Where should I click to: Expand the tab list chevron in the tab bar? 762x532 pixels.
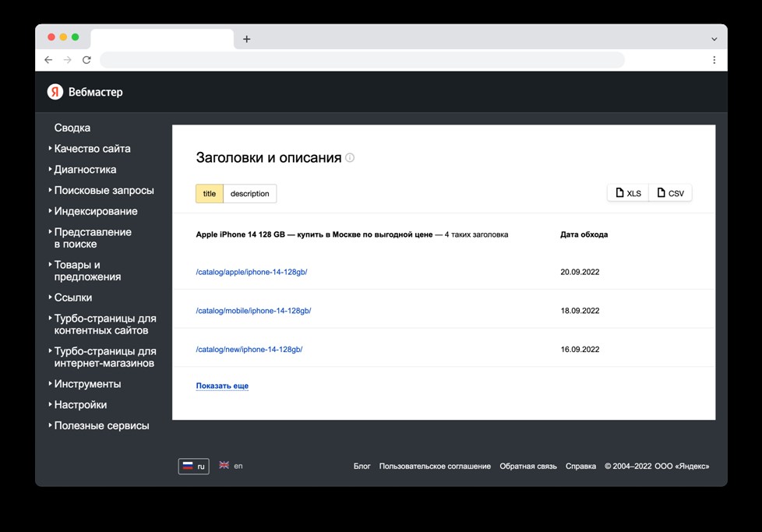pyautogui.click(x=714, y=39)
